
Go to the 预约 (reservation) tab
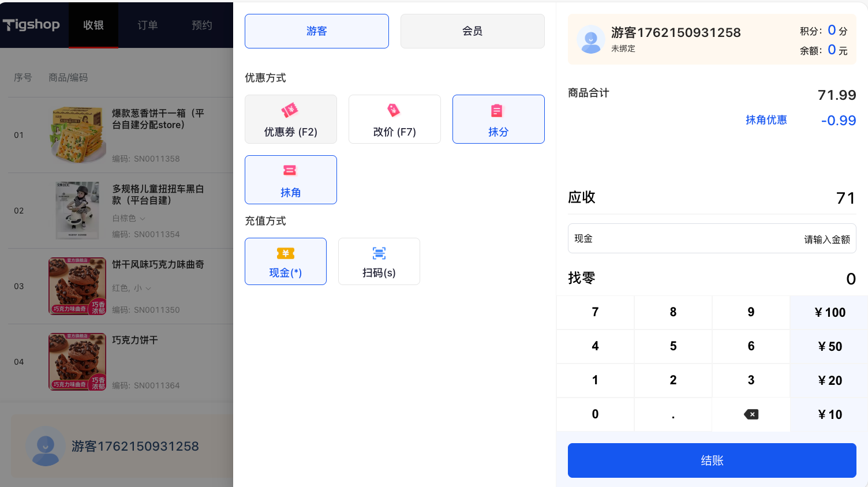[x=202, y=25]
